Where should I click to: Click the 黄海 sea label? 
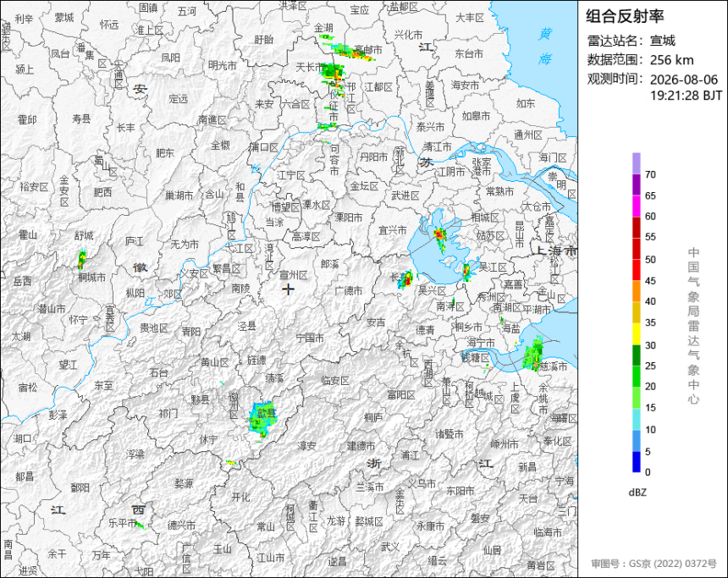(545, 47)
